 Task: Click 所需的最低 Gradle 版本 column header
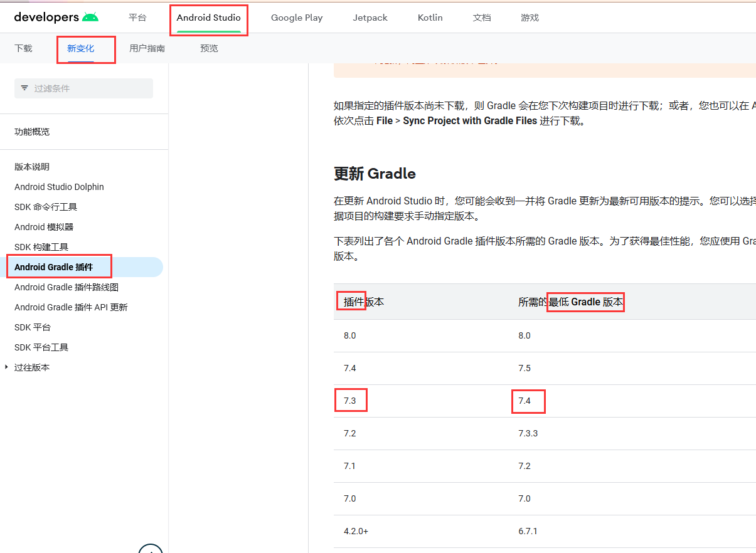coord(570,302)
